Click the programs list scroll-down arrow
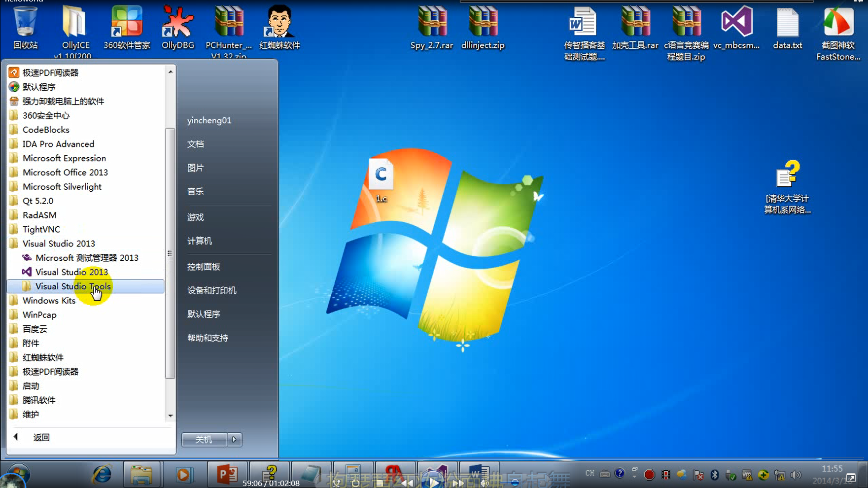The image size is (868, 488). click(x=170, y=416)
